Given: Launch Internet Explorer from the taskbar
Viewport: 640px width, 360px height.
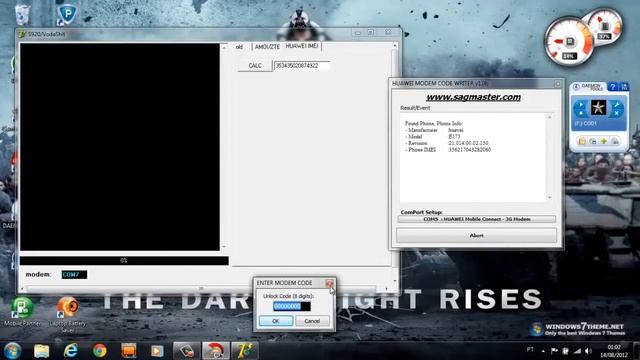Looking at the screenshot, I should click(x=71, y=351).
